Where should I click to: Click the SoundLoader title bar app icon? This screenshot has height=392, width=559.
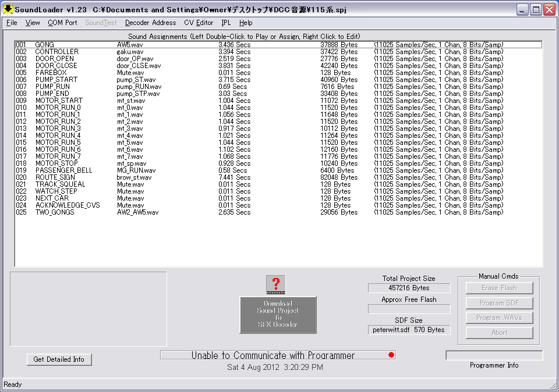(8, 10)
